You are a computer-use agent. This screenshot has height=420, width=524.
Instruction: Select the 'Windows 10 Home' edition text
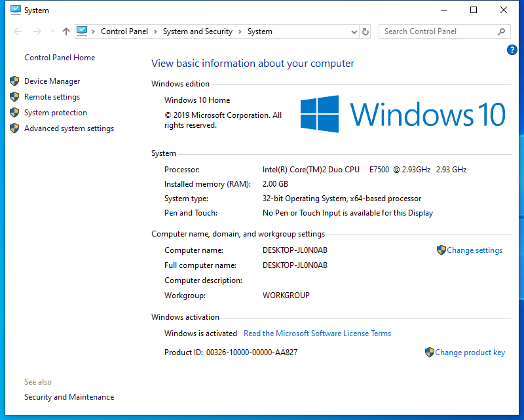[x=197, y=100]
